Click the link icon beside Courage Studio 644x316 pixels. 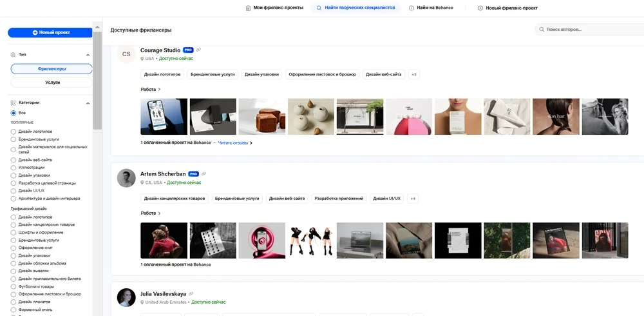click(198, 50)
